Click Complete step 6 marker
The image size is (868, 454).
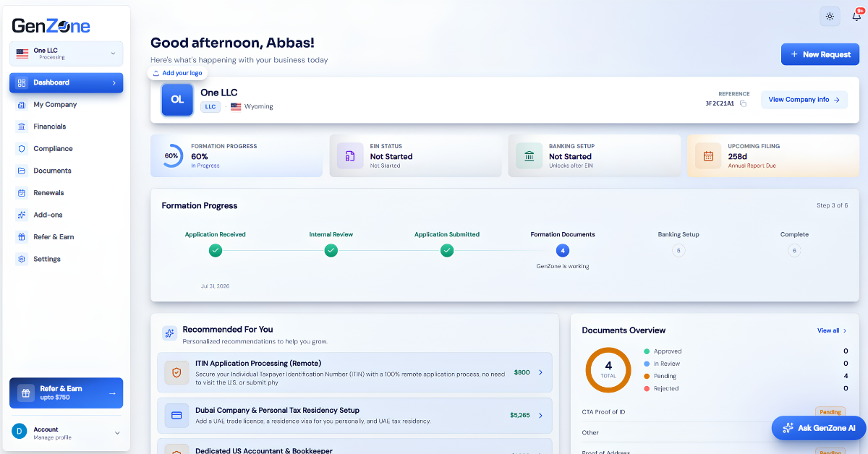click(x=794, y=251)
